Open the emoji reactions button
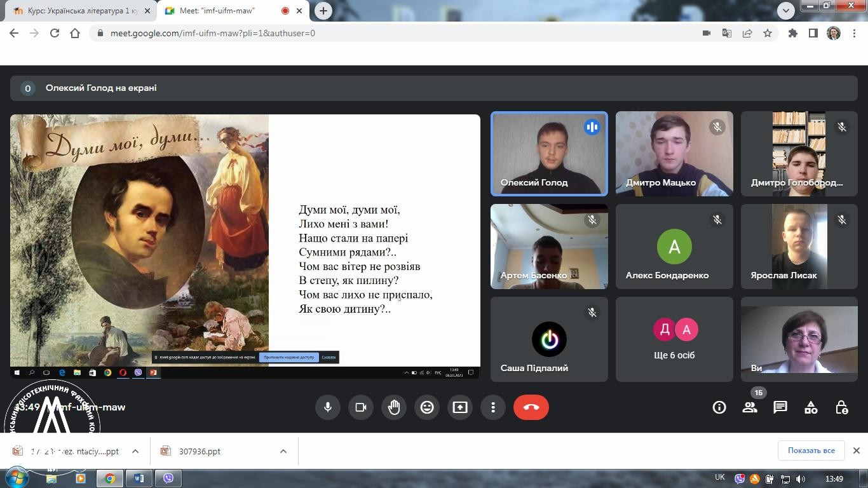 427,407
